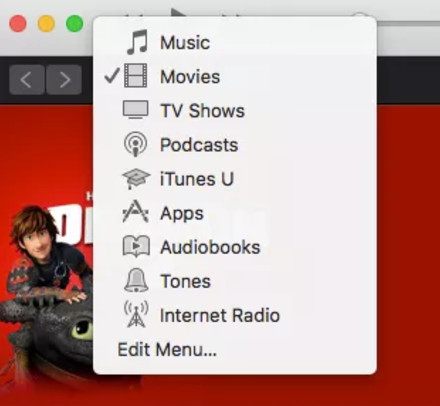Image resolution: width=440 pixels, height=406 pixels.
Task: Click the Tones bell icon
Action: tap(136, 280)
